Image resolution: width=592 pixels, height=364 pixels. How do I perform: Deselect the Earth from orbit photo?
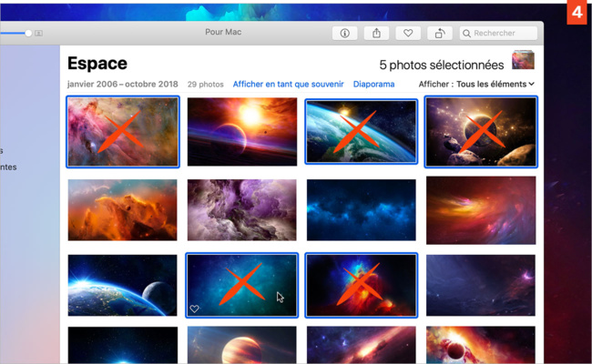361,132
